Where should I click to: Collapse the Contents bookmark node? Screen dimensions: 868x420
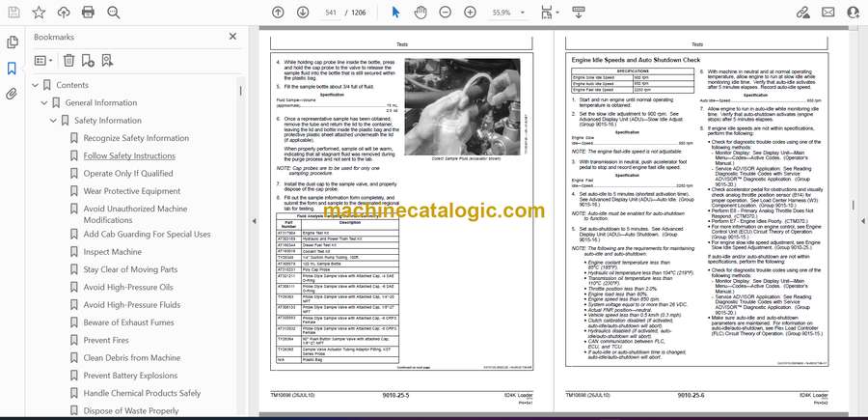(x=36, y=85)
